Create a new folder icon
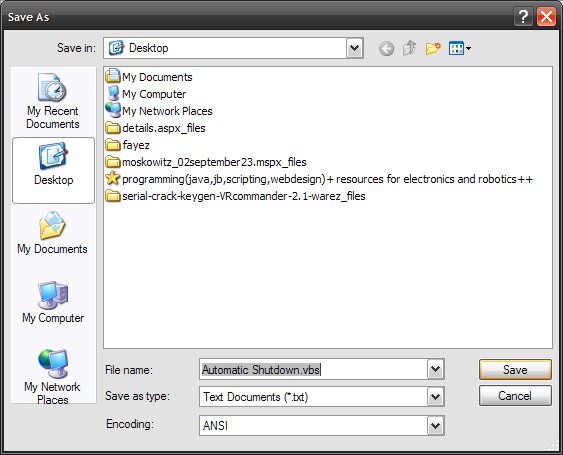The image size is (563, 455). tap(433, 48)
